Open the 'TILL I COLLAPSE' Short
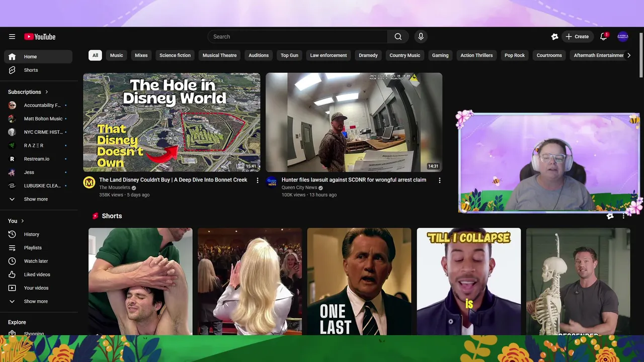644x362 pixels. (x=469, y=282)
